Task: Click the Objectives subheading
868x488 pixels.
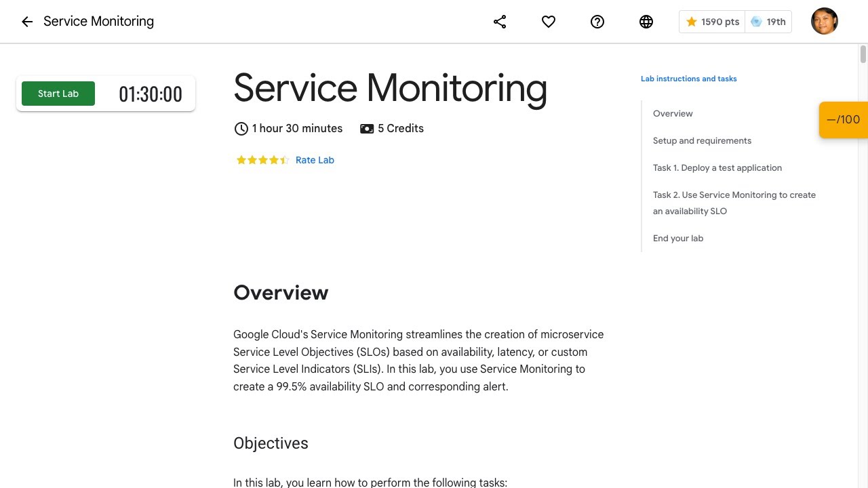Action: [x=271, y=443]
